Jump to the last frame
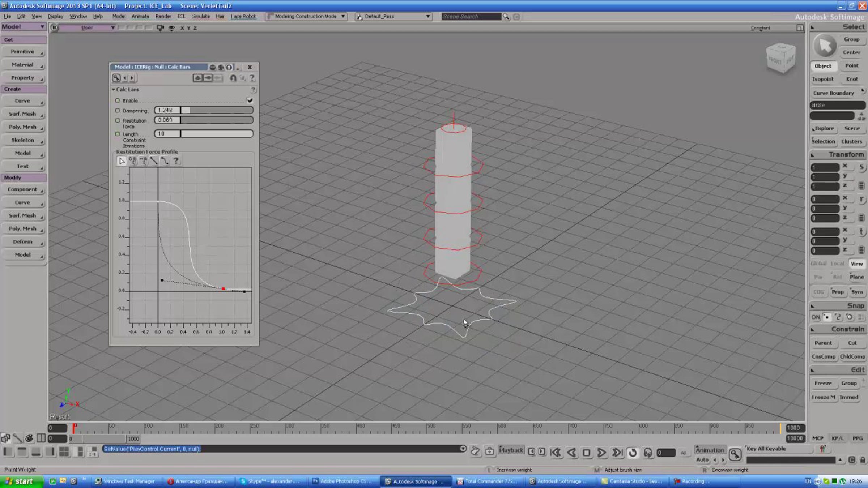This screenshot has height=488, width=868. (x=617, y=452)
